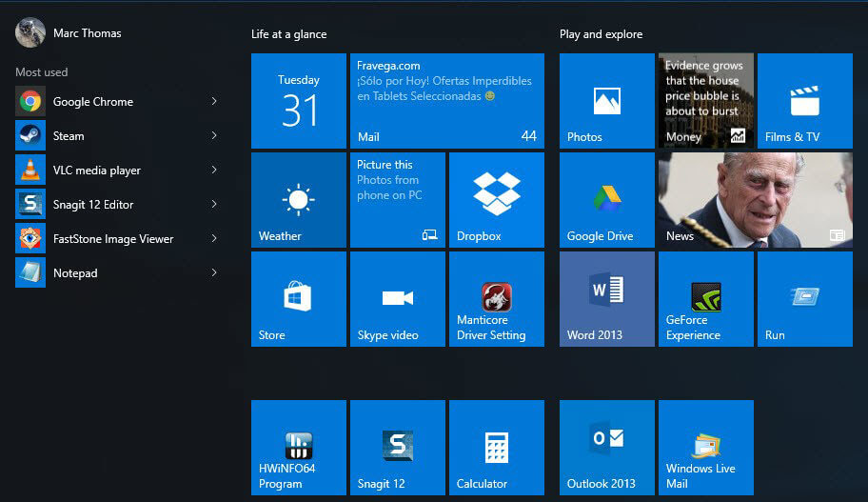Open the Run tile
This screenshot has width=868, height=502.
805,299
